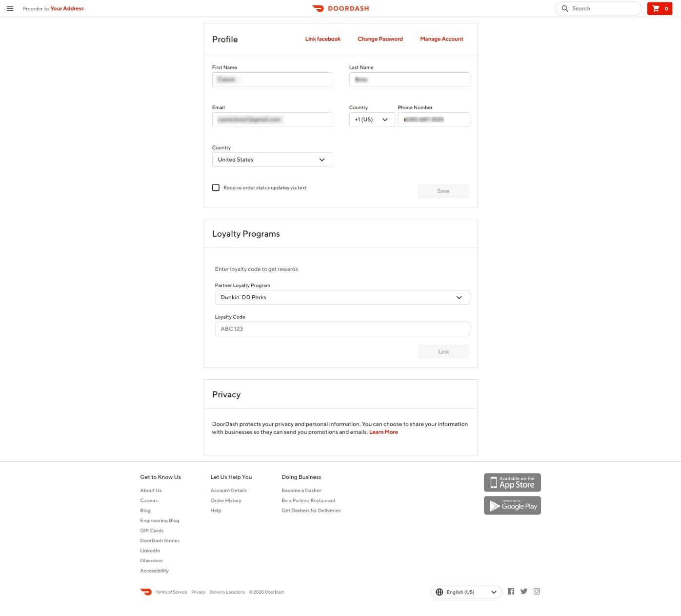Screen dimensions: 681x616
Task: Click the Save button in Profile
Action: pos(443,191)
